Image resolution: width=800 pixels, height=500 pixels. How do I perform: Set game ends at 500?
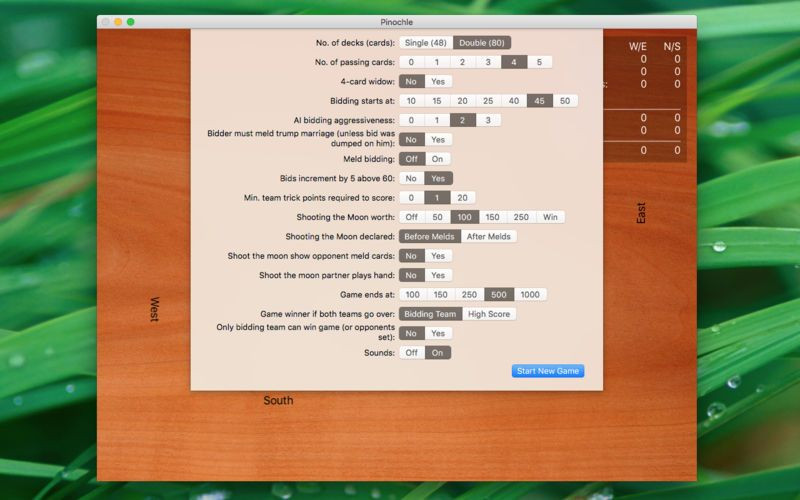click(x=499, y=295)
